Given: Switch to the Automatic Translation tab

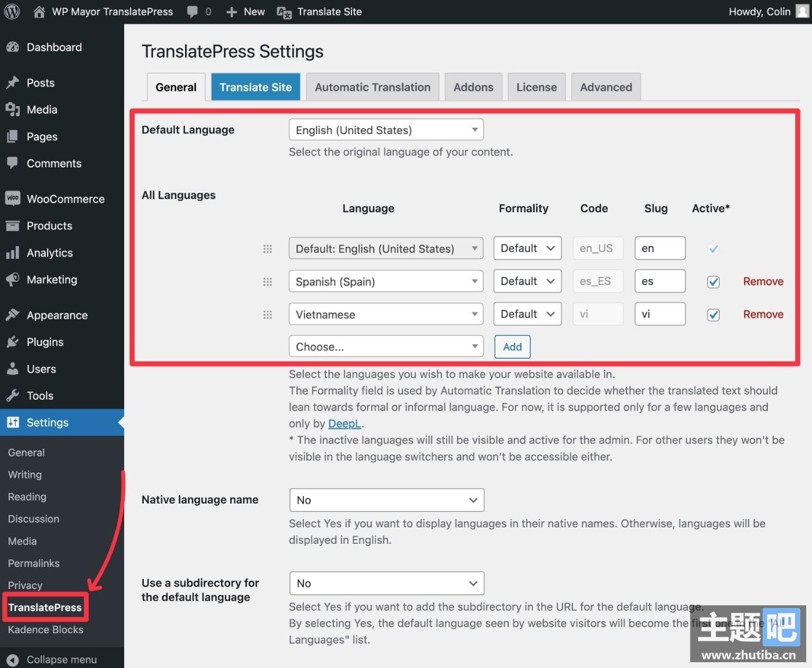Looking at the screenshot, I should click(372, 87).
